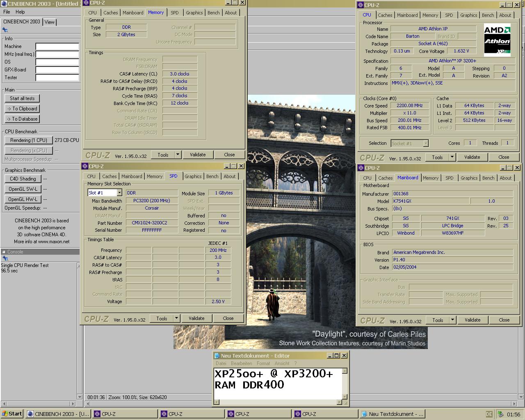Image resolution: width=525 pixels, height=420 pixels.
Task: Click the 273 CB-CPU result text
Action: click(67, 140)
